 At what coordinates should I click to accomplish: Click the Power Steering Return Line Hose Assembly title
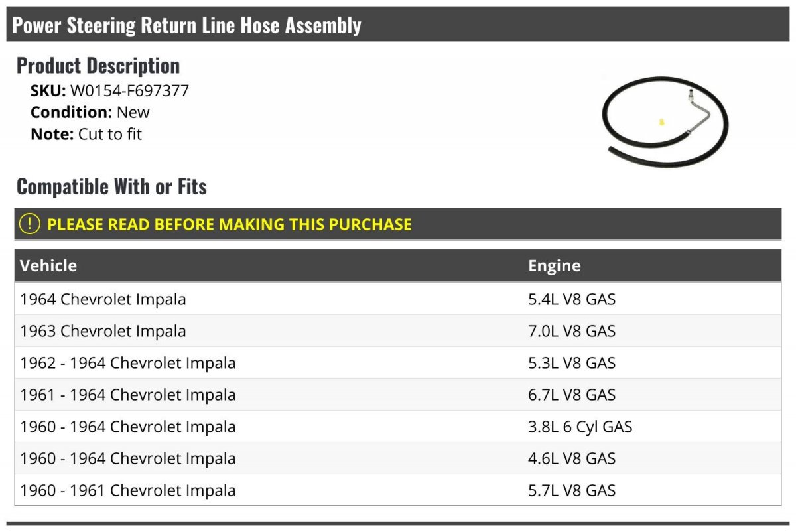click(x=187, y=25)
